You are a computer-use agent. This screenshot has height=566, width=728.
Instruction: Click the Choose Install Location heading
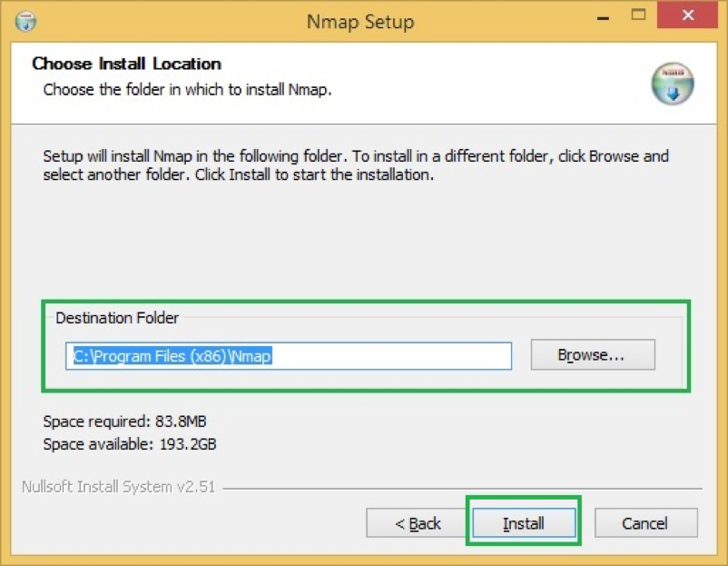click(125, 64)
